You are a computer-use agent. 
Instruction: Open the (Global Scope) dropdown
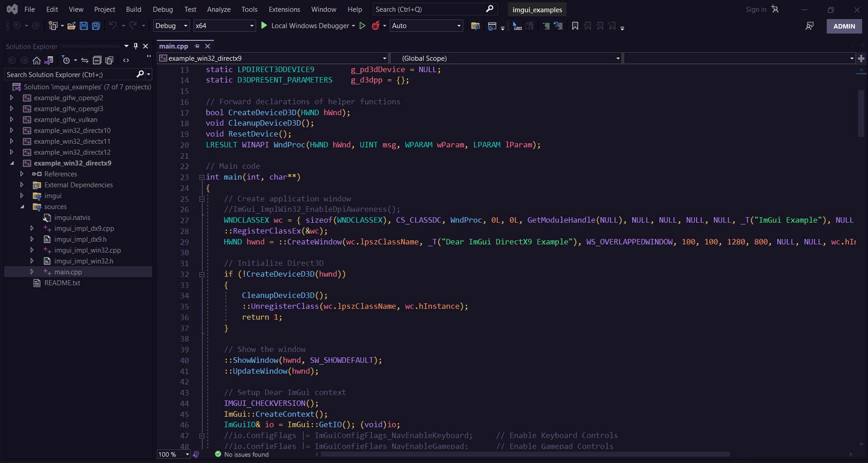coord(506,58)
